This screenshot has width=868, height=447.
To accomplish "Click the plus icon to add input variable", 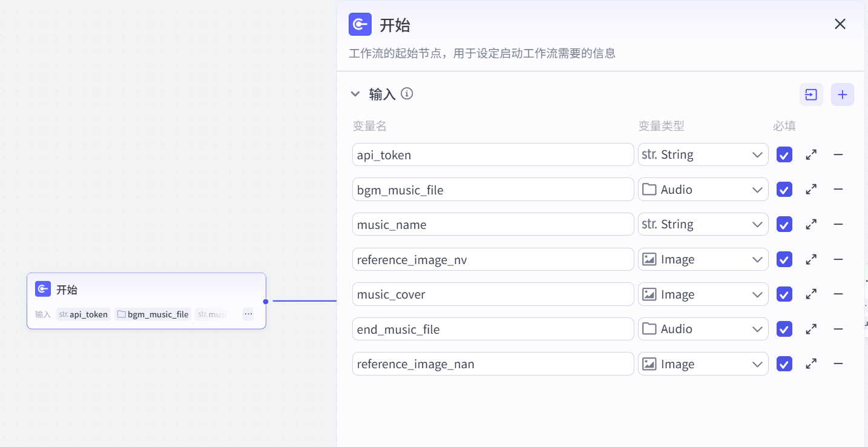I will (x=842, y=94).
